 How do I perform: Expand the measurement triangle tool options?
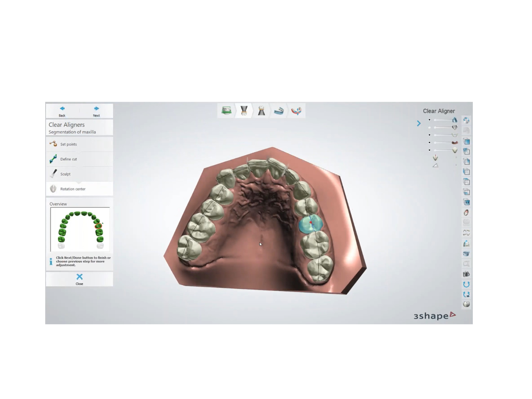457,165
